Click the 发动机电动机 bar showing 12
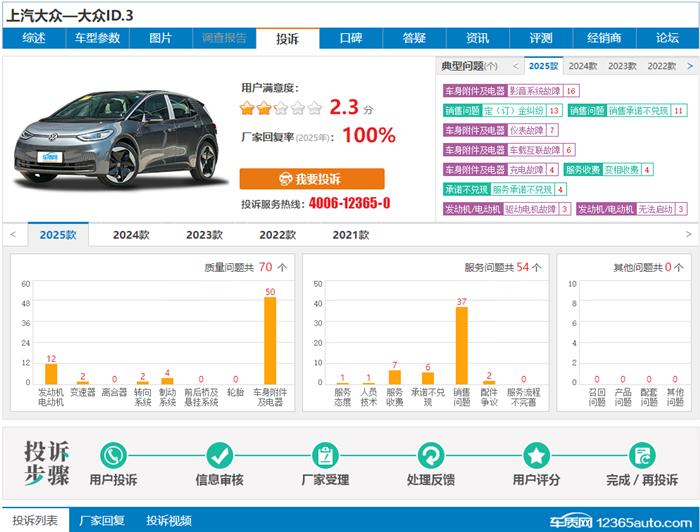The height and width of the screenshot is (532, 700). pyautogui.click(x=51, y=374)
